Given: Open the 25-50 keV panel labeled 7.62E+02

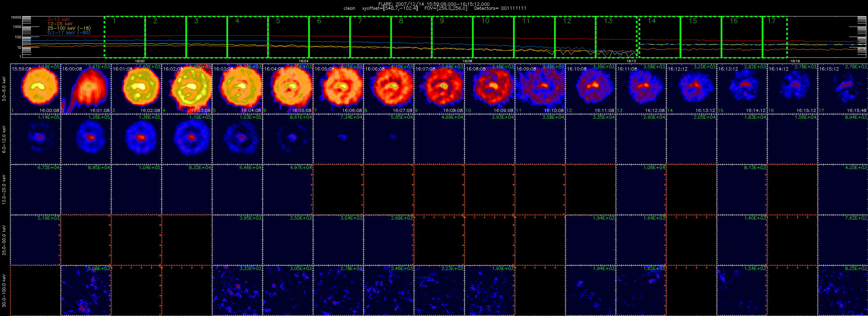Looking at the screenshot, I should pos(843,240).
